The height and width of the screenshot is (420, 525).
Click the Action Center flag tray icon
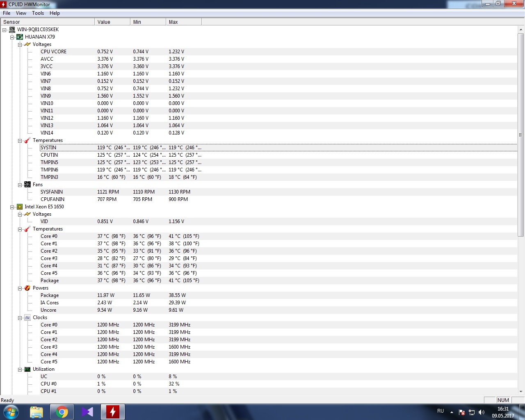point(462,412)
